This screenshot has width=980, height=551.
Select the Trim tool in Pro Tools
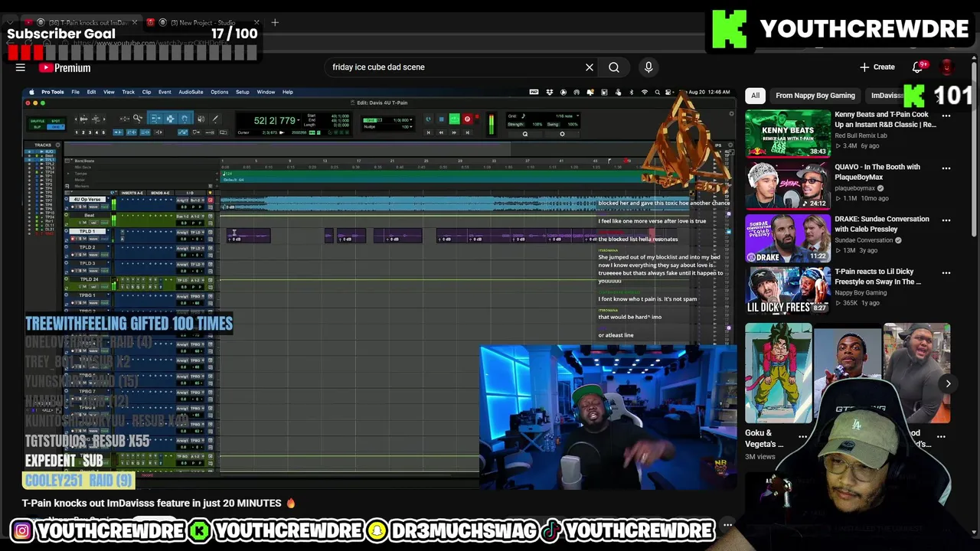click(156, 119)
